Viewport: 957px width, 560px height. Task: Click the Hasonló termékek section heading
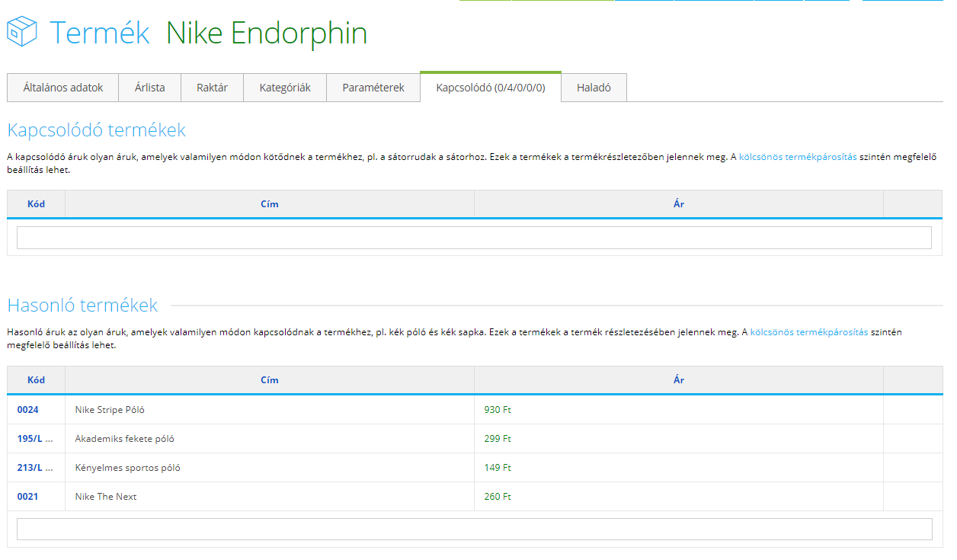82,306
